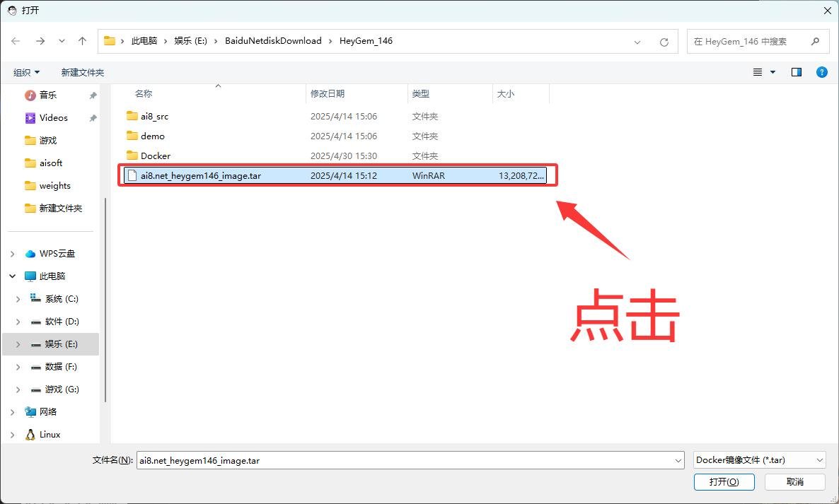Expand the 系统 (C:) drive node
839x504 pixels.
[18, 299]
